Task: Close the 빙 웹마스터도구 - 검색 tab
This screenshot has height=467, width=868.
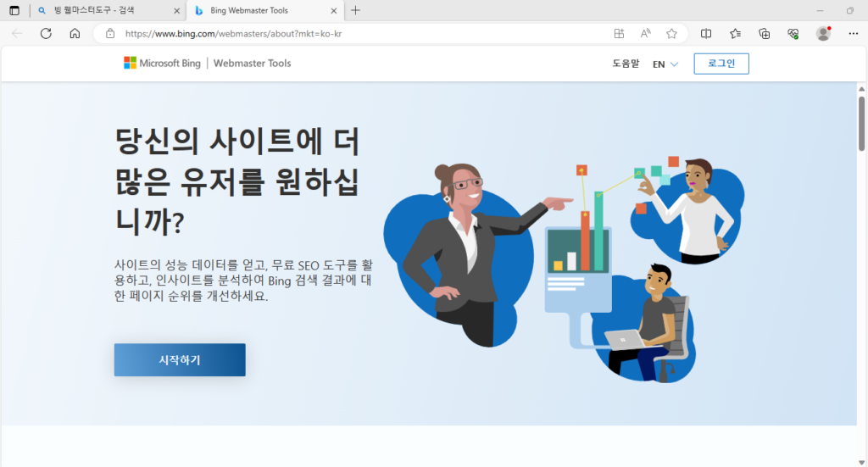Action: (176, 10)
